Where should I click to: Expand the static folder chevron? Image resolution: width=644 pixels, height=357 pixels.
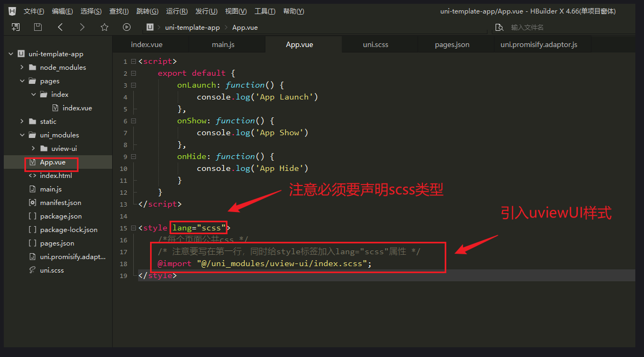[x=22, y=122]
